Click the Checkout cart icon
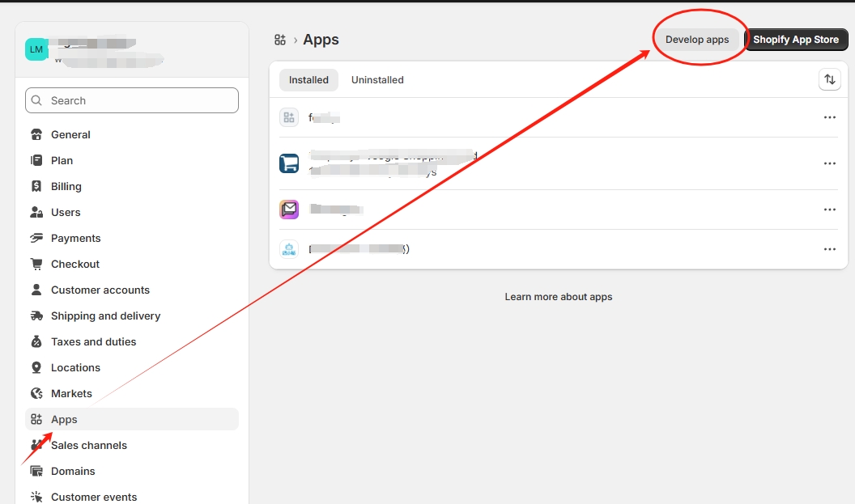This screenshot has height=504, width=855. pos(36,264)
